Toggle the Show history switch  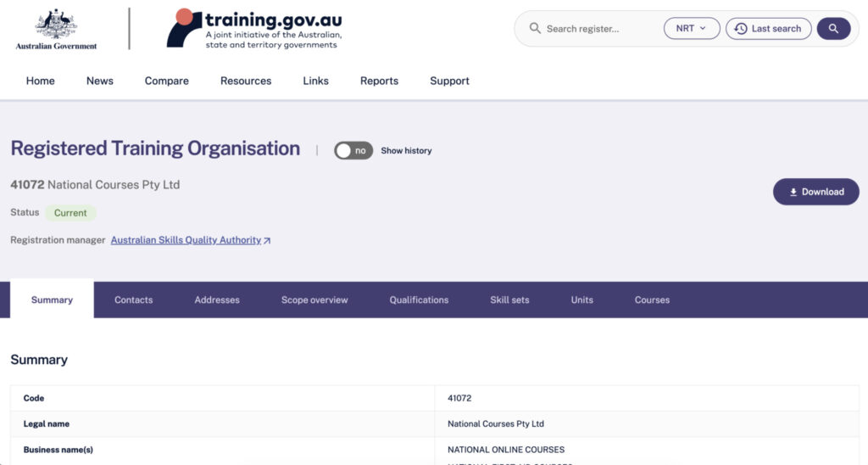coord(353,151)
